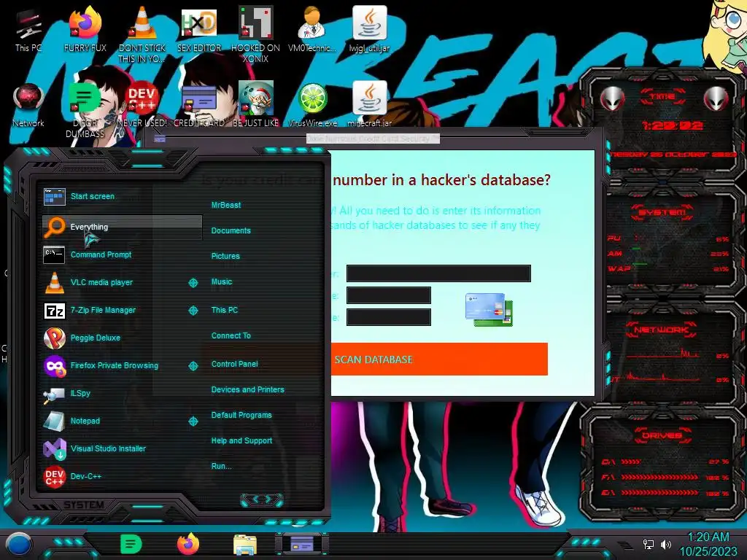Screen dimensions: 747x560
Task: Select Run... in start menu
Action: pyautogui.click(x=221, y=466)
